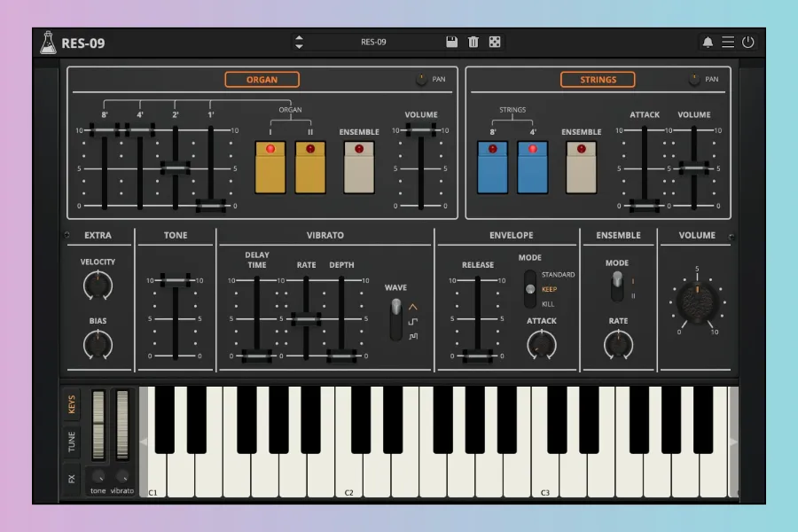The width and height of the screenshot is (798, 532).
Task: Click the preset up/down stepper arrows
Action: click(x=299, y=42)
